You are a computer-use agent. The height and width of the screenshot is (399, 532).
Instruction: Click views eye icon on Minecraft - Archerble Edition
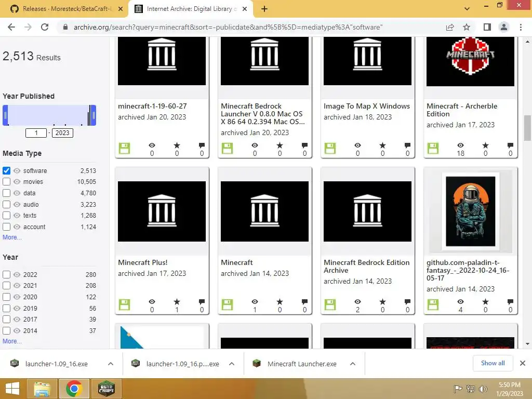[460, 145]
